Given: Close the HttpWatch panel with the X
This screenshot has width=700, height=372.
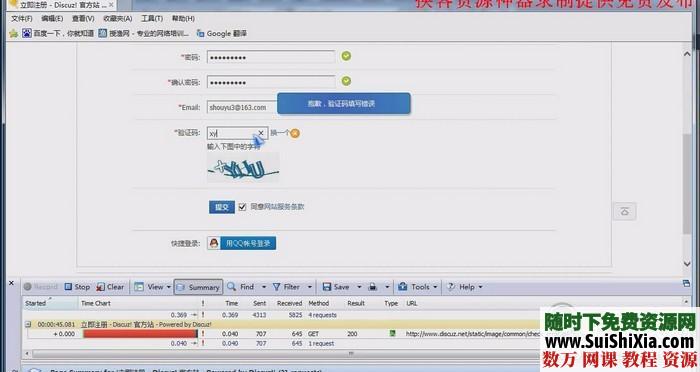Looking at the screenshot, I should point(12,283).
